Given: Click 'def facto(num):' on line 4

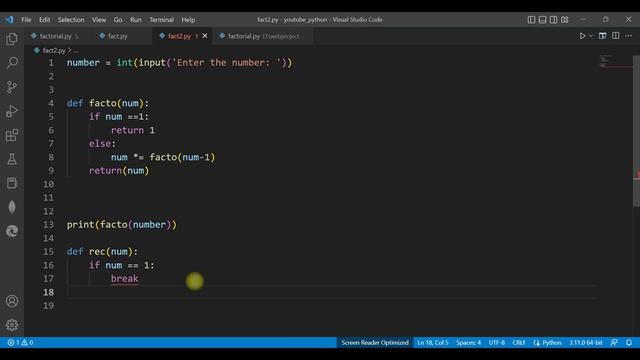Looking at the screenshot, I should pos(108,103).
